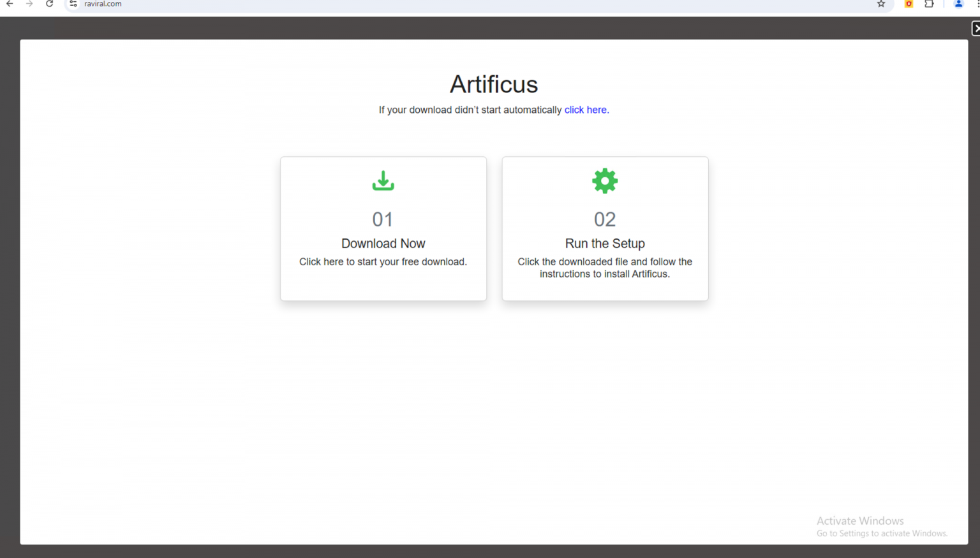The image size is (980, 558).
Task: Click the 'click here' download link
Action: pyautogui.click(x=585, y=110)
